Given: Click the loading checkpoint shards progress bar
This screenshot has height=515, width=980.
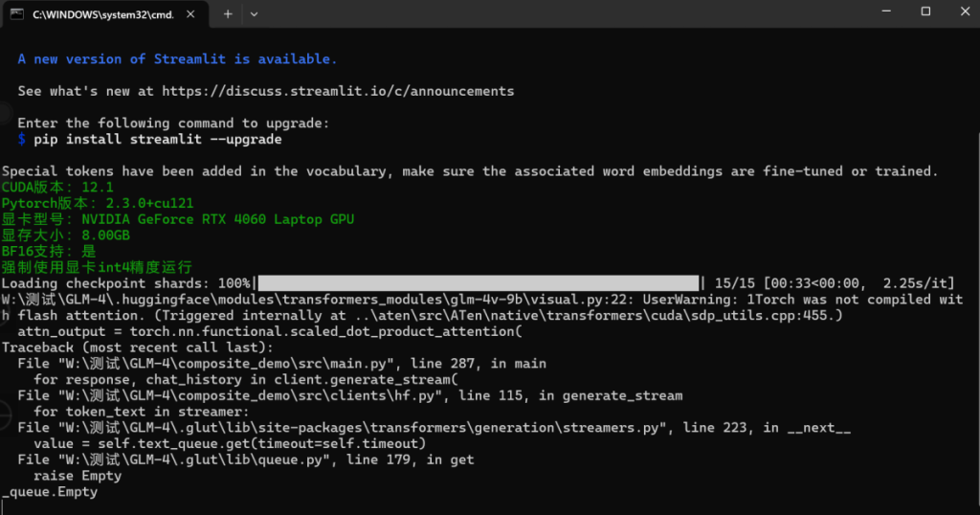Looking at the screenshot, I should (478, 283).
